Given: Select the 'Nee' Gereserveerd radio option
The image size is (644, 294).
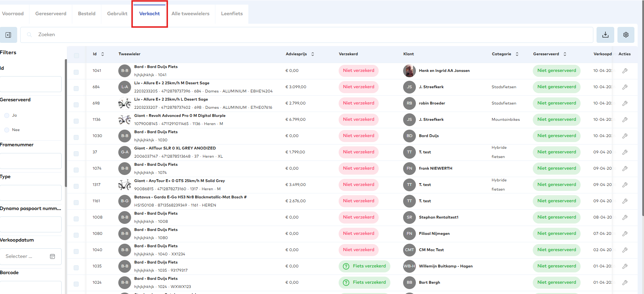Looking at the screenshot, I should click(7, 130).
